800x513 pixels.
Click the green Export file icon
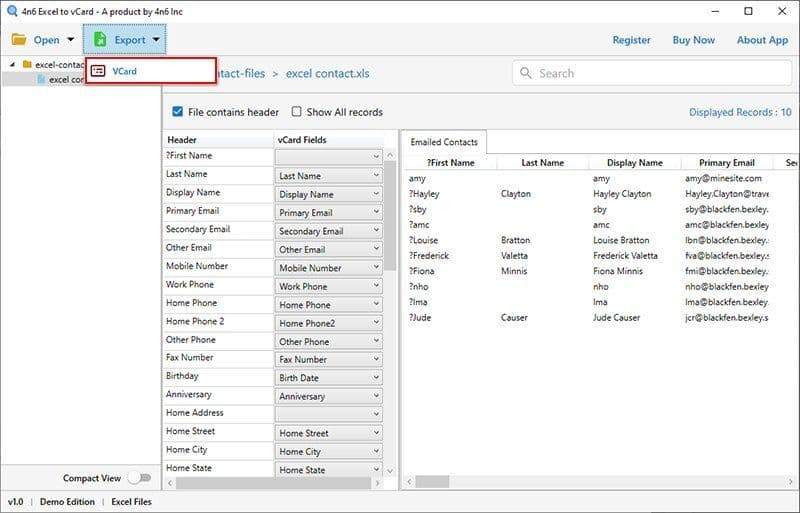point(99,40)
